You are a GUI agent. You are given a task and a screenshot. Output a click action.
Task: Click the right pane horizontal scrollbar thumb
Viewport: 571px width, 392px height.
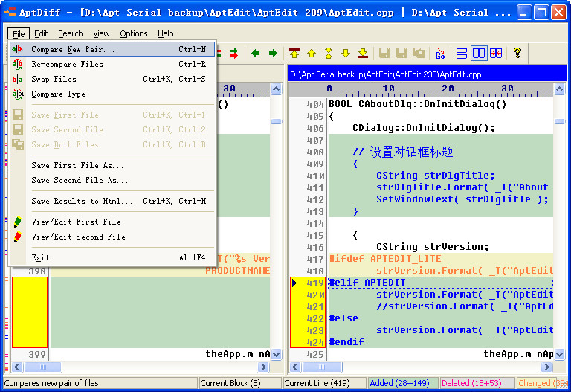pyautogui.click(x=322, y=367)
